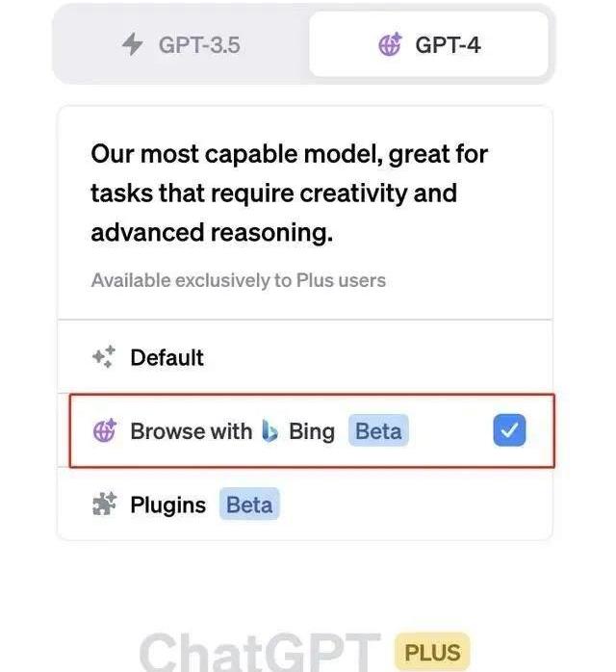Click "Available exclusively to Plus users" text
Image resolution: width=616 pixels, height=672 pixels.
pyautogui.click(x=238, y=280)
